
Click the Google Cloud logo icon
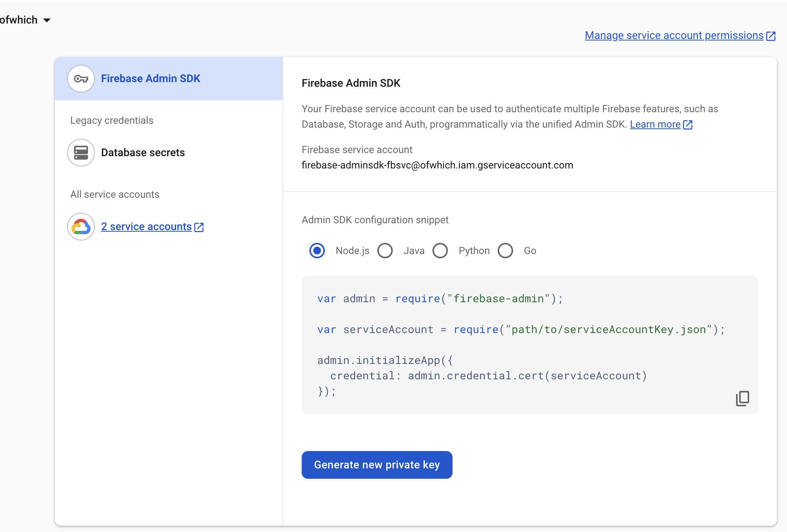tap(81, 227)
